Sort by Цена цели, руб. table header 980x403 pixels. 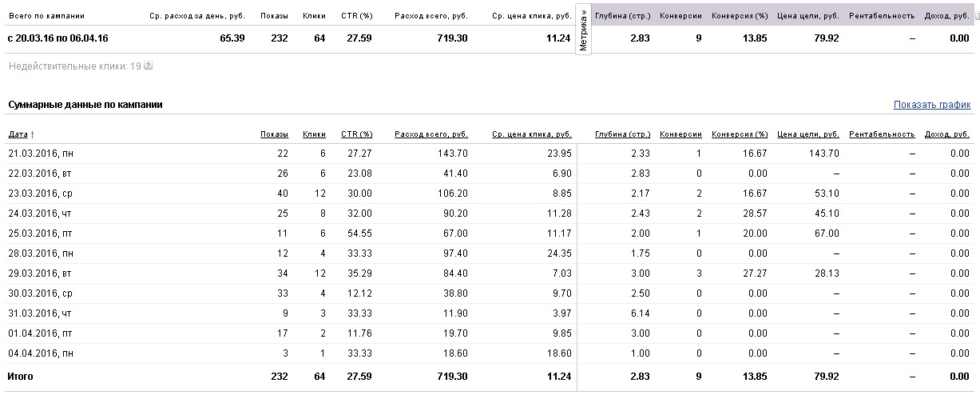[x=807, y=134]
